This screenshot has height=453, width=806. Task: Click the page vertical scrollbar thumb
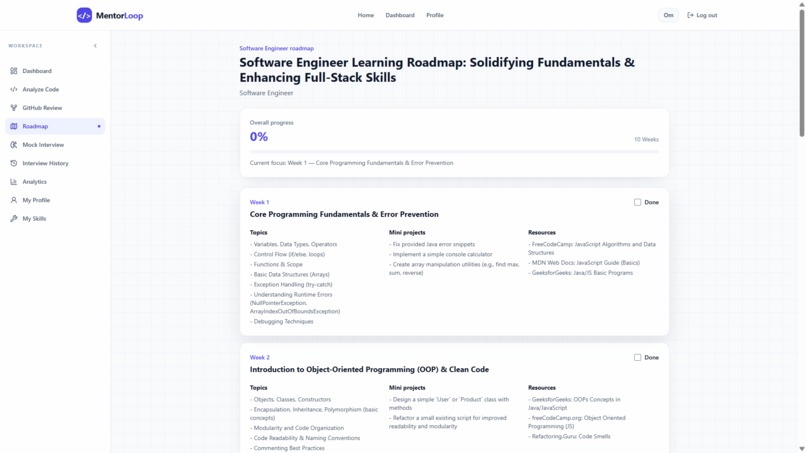point(801,73)
